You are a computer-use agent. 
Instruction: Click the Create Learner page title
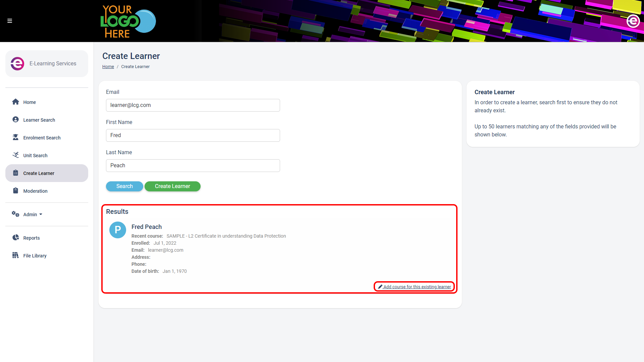click(131, 56)
